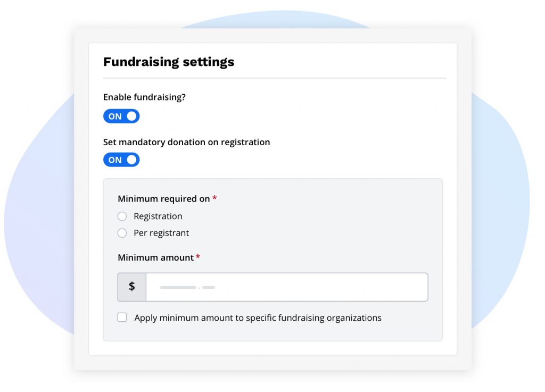Click ON text in Enable fundraising switch

pos(115,116)
